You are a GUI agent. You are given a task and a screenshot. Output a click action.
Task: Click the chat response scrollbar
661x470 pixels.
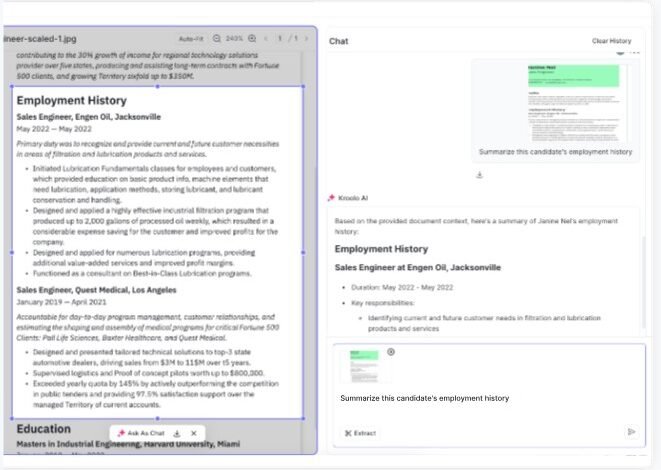click(643, 282)
